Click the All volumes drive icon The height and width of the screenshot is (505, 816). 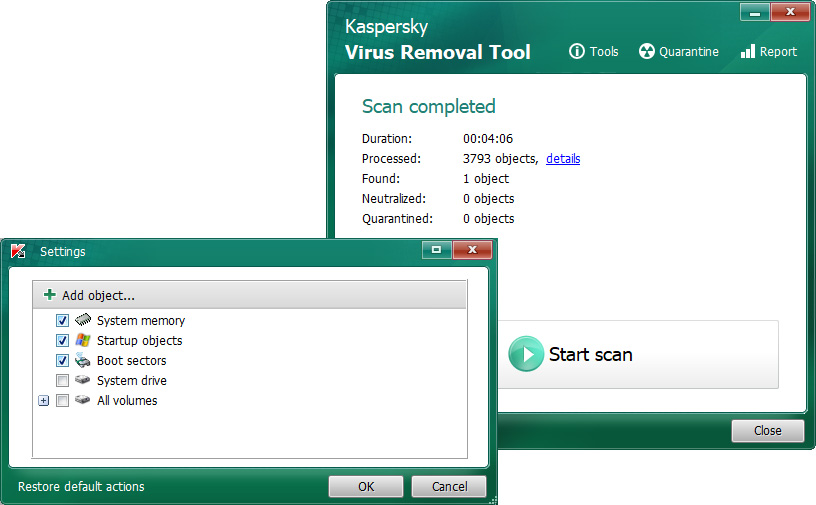coord(82,399)
